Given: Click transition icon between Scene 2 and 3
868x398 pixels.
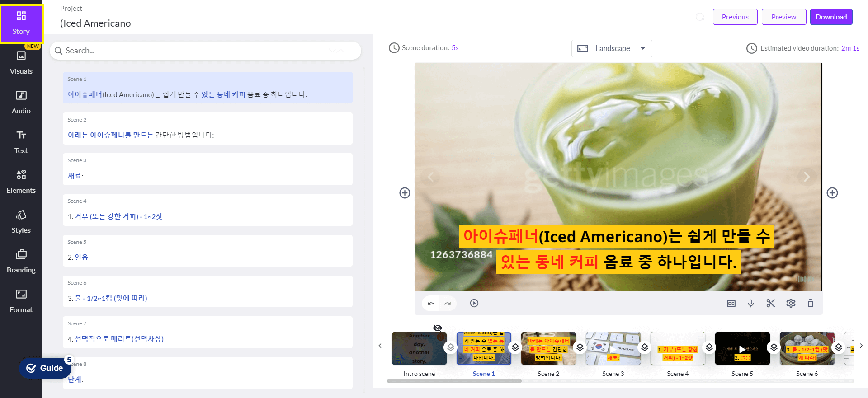Looking at the screenshot, I should (580, 347).
